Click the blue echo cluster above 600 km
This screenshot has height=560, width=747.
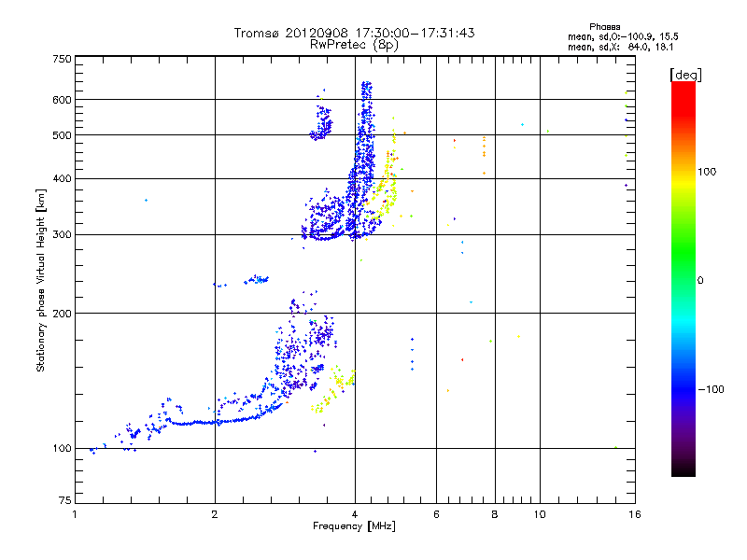(x=366, y=91)
